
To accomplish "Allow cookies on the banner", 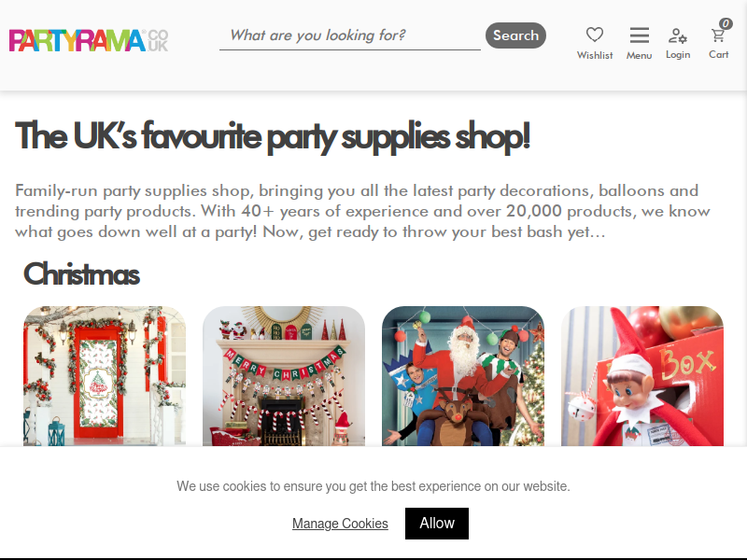I will [437, 524].
